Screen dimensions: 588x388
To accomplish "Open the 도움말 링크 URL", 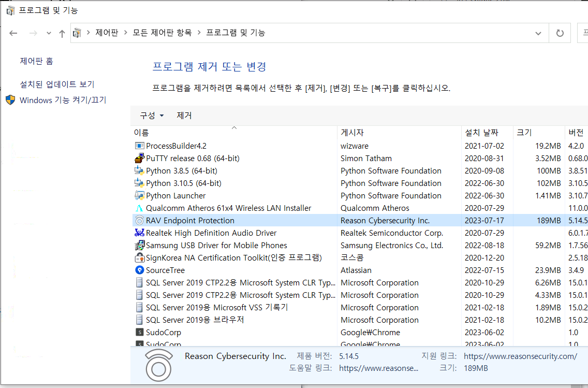I will [379, 368].
